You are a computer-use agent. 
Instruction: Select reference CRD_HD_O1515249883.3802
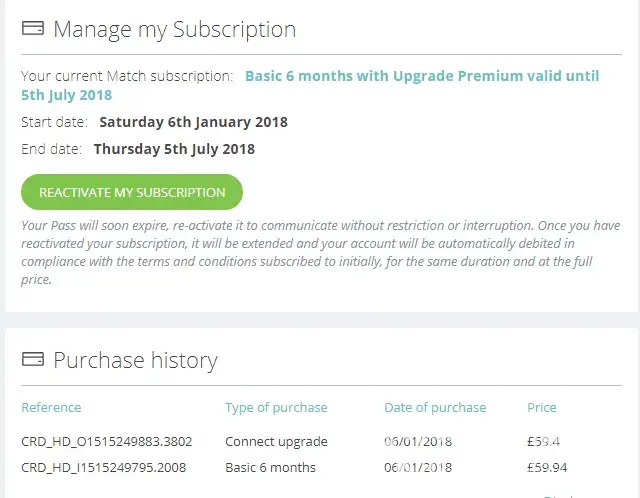107,441
